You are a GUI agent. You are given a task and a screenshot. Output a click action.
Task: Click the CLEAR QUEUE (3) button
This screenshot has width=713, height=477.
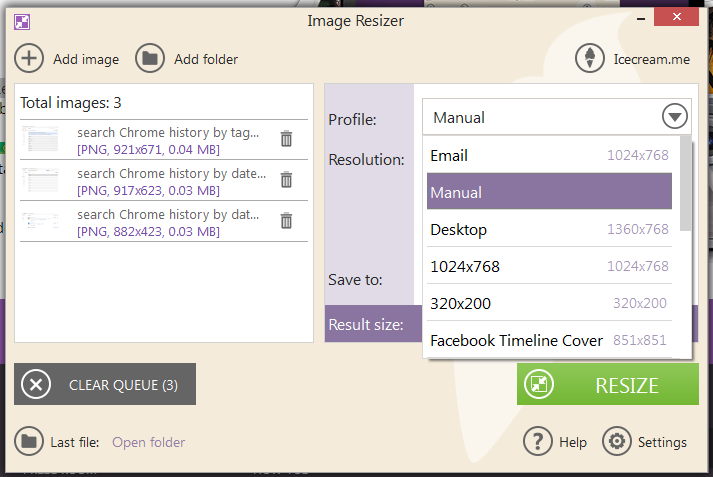[105, 384]
